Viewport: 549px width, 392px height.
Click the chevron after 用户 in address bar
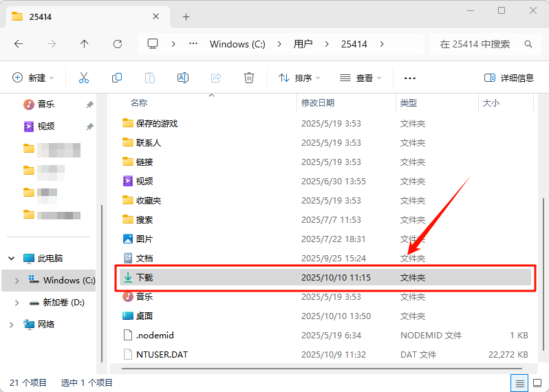point(327,44)
